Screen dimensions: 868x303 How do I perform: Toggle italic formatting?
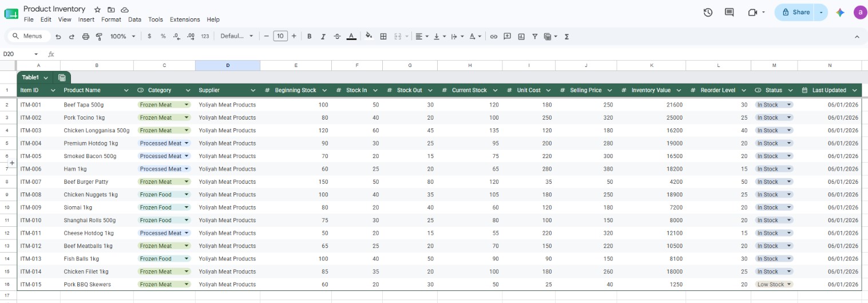[x=323, y=36]
